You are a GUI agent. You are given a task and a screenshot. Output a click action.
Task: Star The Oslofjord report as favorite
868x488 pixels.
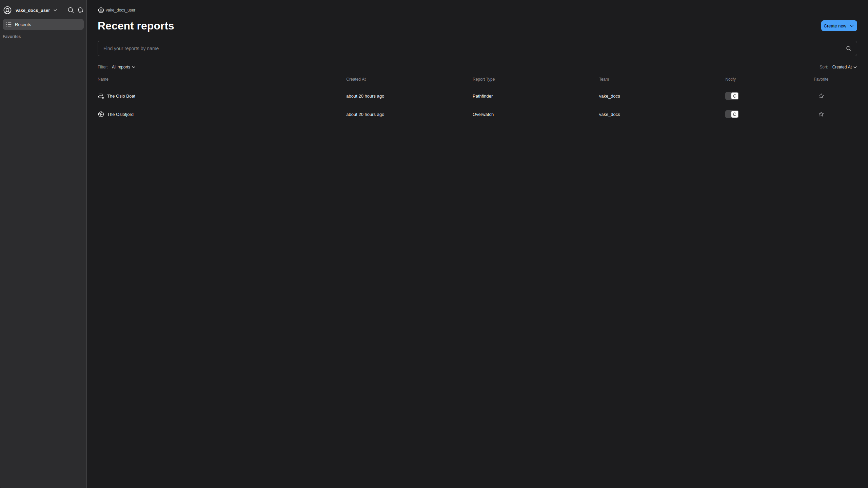pyautogui.click(x=821, y=114)
